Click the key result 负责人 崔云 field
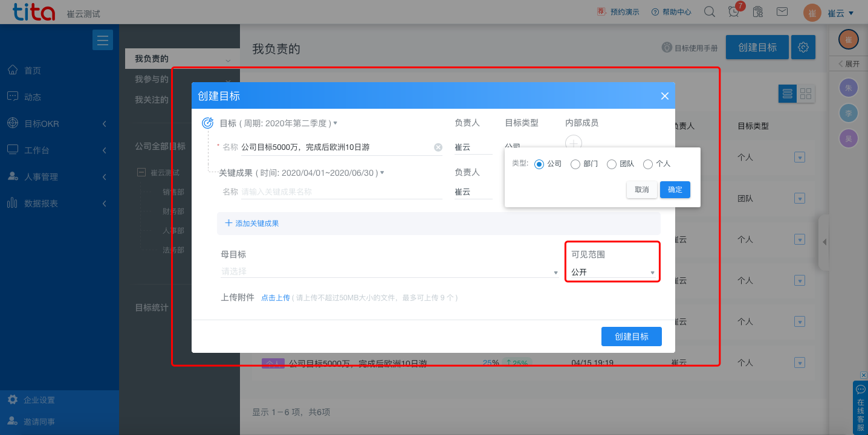Image resolution: width=868 pixels, height=435 pixels. coord(473,192)
